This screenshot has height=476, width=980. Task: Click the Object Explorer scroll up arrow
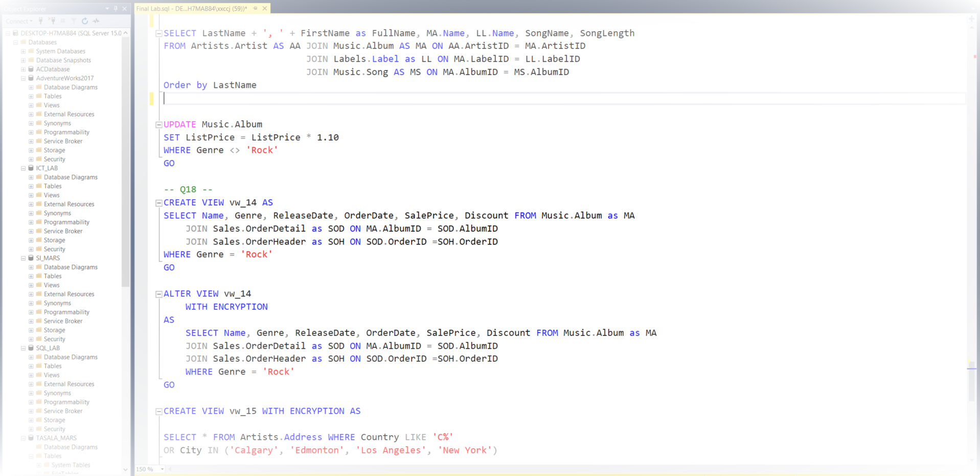[x=125, y=33]
